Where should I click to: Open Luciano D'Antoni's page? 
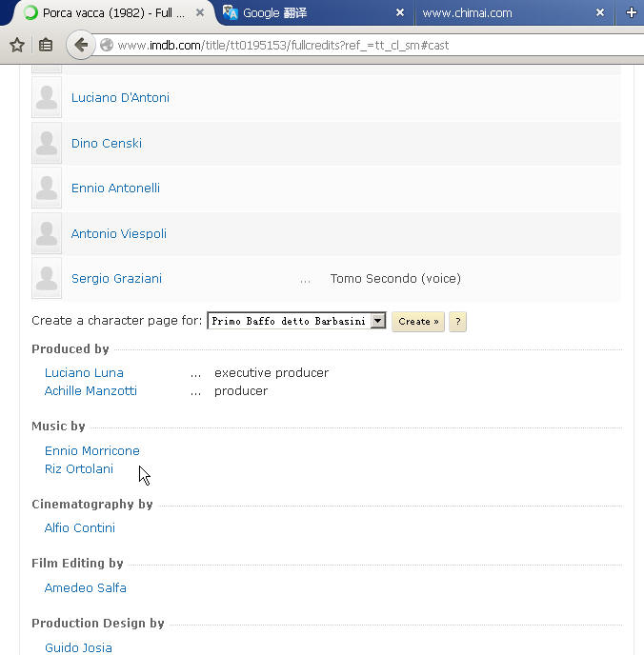pos(120,98)
